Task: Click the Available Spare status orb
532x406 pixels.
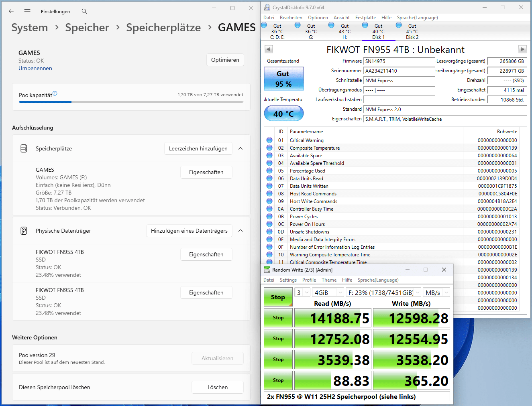Action: (269, 155)
